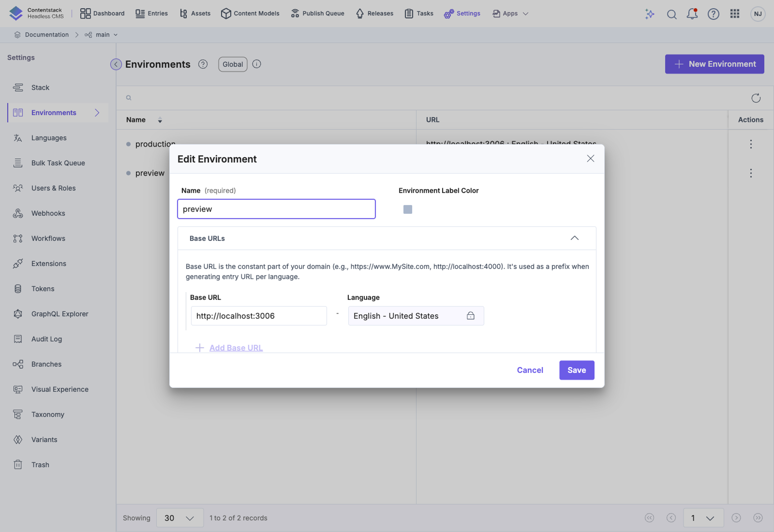Screen dimensions: 774x532
Task: Go to Releases in the top navigation
Action: tap(375, 13)
